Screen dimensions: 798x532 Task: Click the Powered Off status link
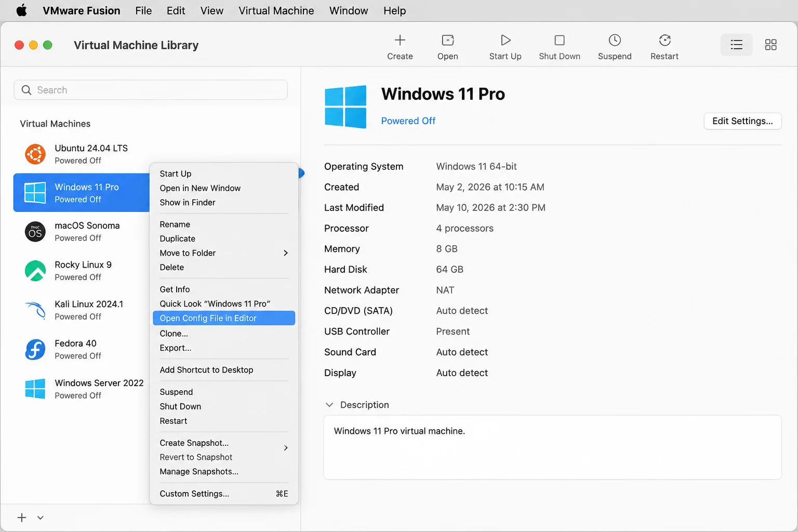pyautogui.click(x=408, y=121)
